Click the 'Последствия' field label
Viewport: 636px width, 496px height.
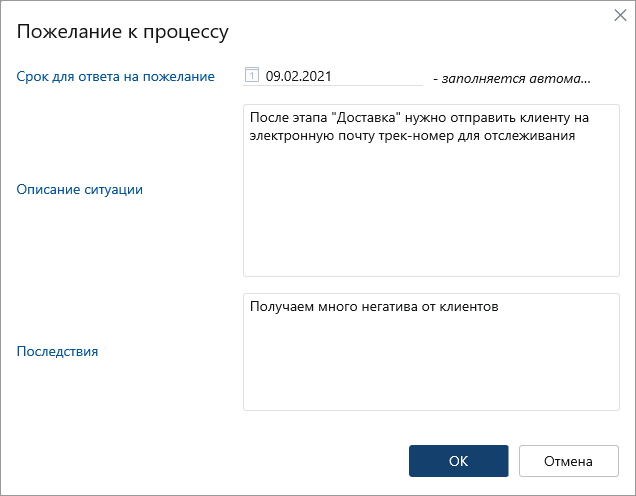pyautogui.click(x=58, y=351)
